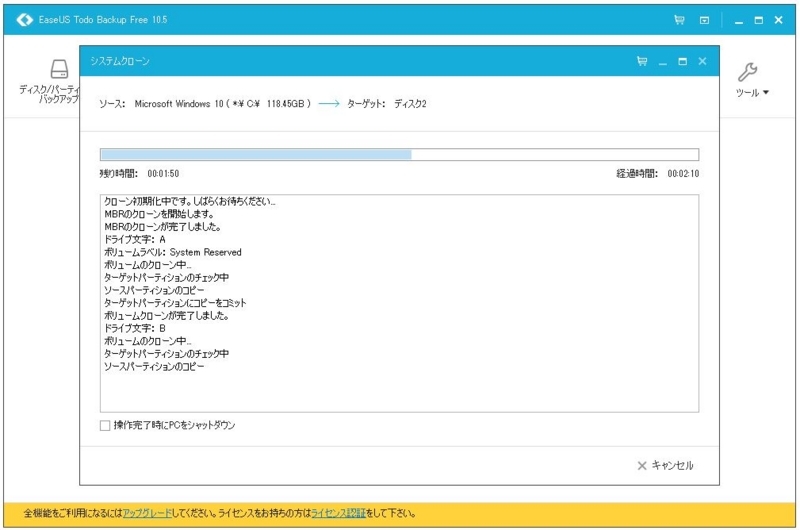Expand the ツール dropdown arrow

[x=766, y=92]
